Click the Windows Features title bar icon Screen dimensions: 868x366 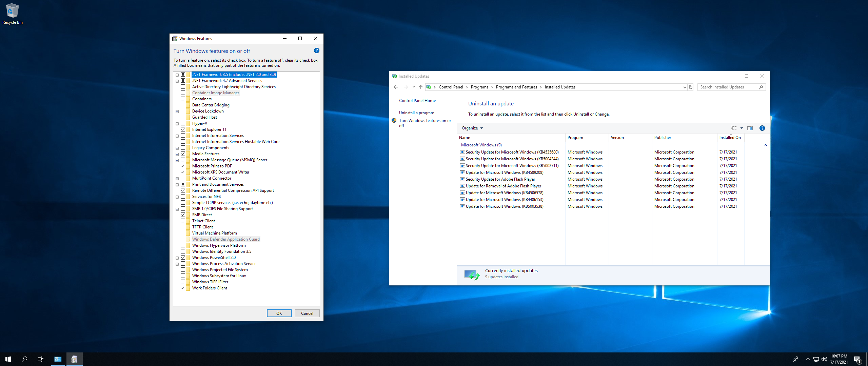point(175,39)
